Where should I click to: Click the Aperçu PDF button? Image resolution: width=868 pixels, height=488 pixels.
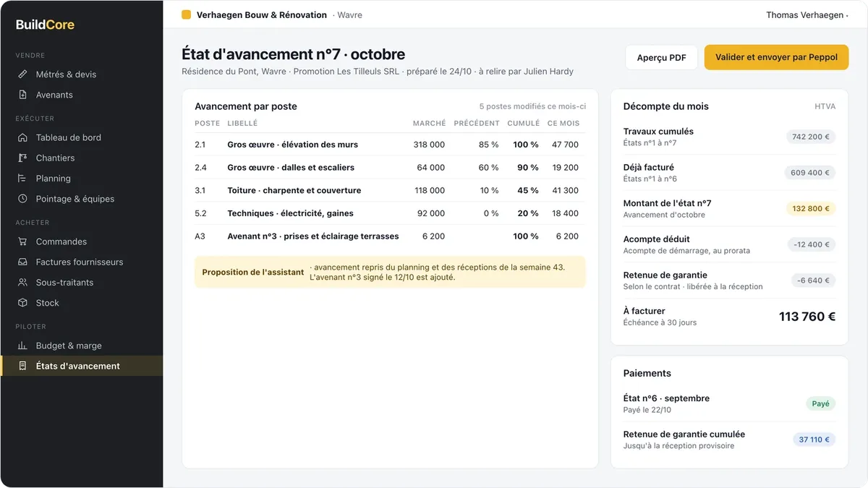661,57
